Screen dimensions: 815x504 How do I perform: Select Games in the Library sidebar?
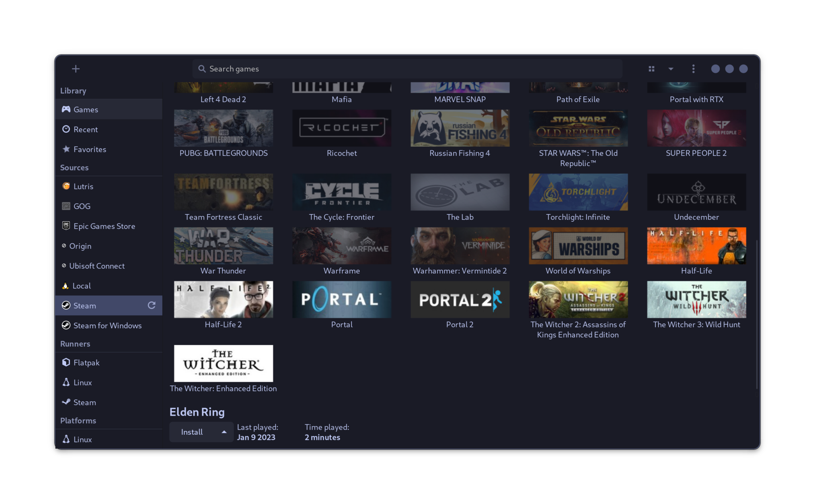[109, 109]
